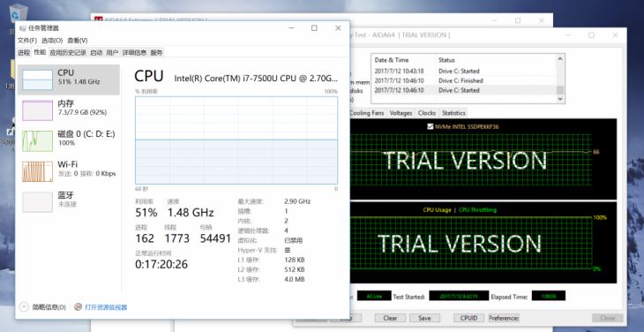Click the CPU Usage legend label
Screen dimensions: 644x332
(x=437, y=210)
